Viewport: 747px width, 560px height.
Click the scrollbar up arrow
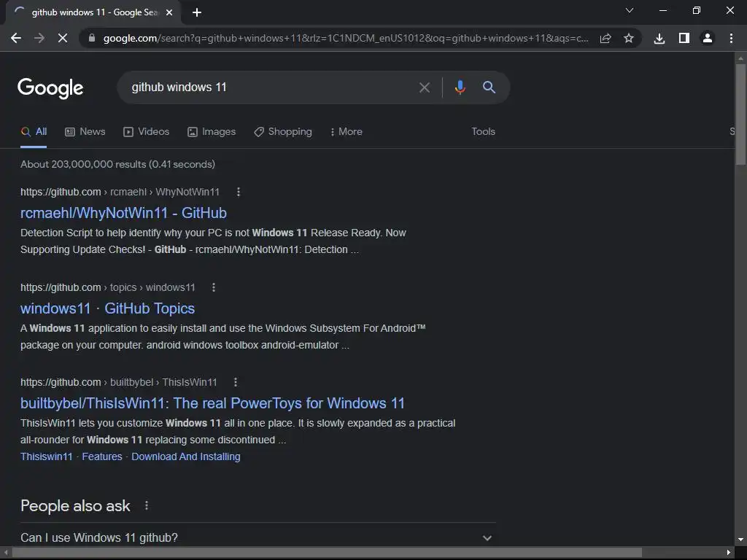click(740, 58)
